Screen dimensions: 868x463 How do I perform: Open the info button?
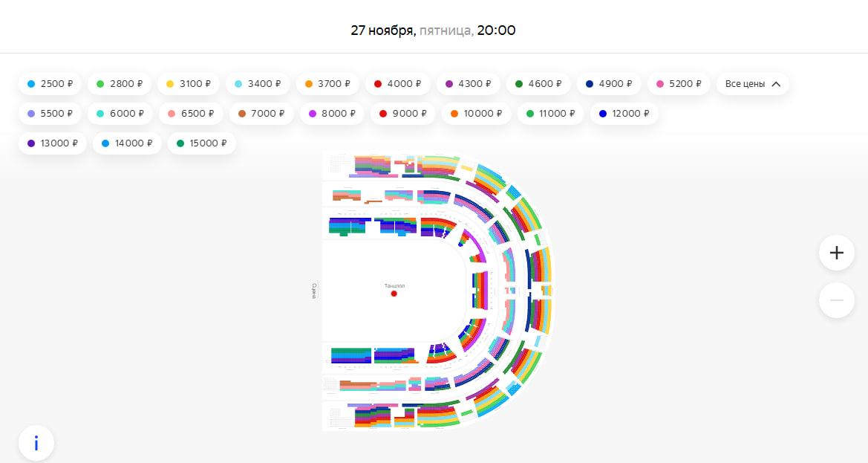click(x=36, y=444)
